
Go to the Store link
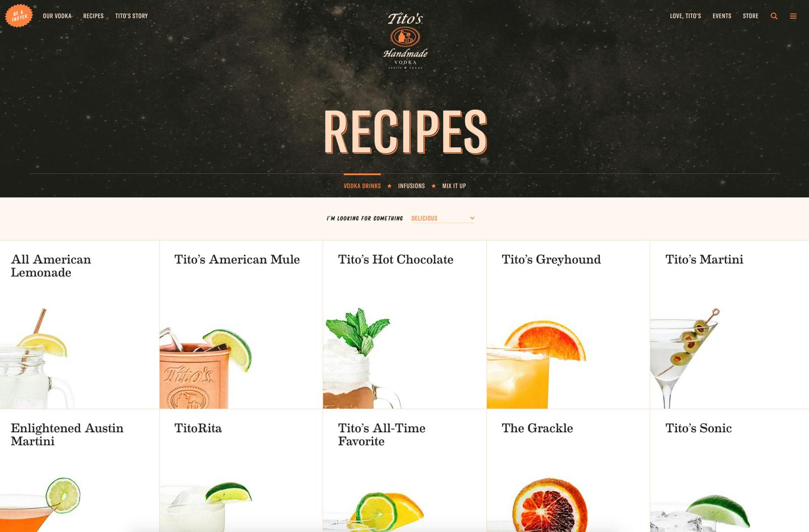[750, 16]
